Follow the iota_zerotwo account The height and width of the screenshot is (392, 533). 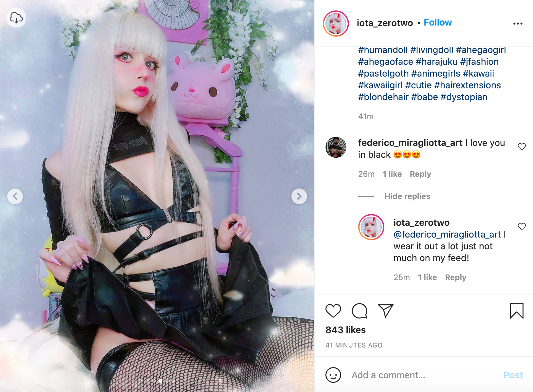tap(438, 23)
